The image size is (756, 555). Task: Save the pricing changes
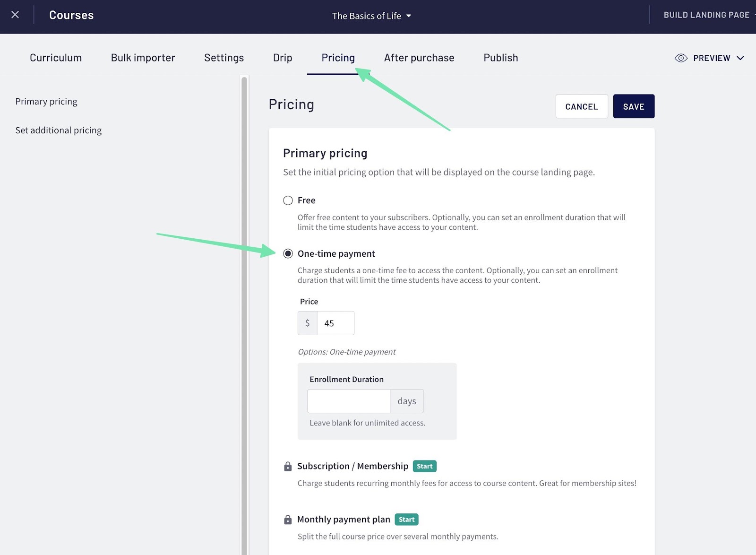634,106
